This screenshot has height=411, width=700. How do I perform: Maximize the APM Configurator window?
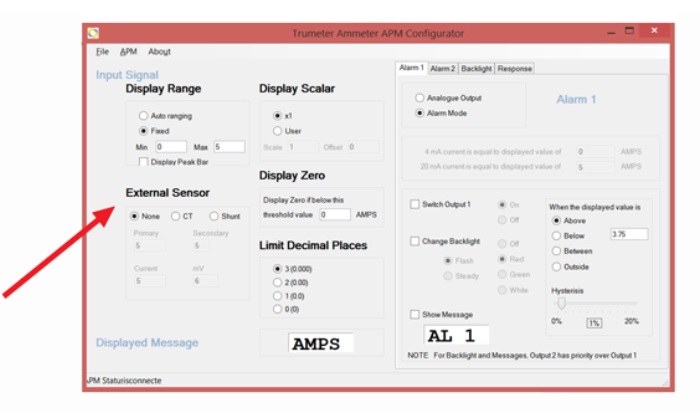tap(629, 31)
